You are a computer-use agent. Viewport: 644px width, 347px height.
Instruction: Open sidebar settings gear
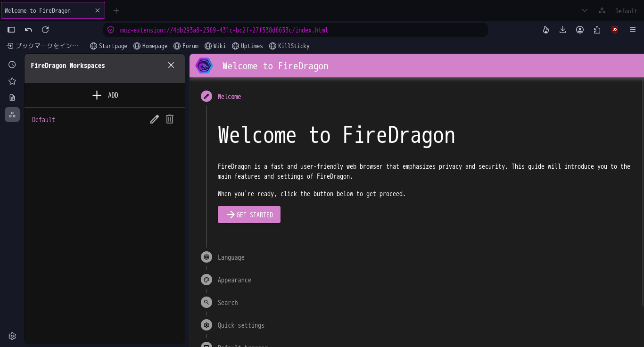pyautogui.click(x=12, y=336)
